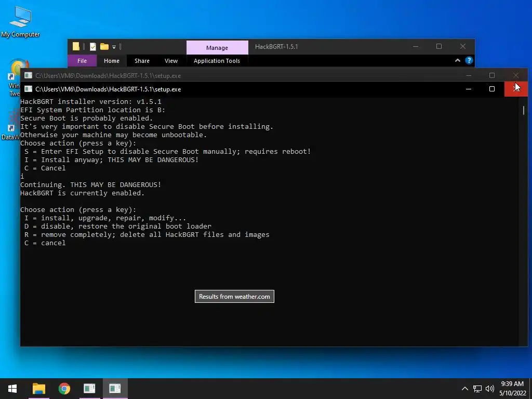532x399 pixels.
Task: Click the 'S = Enter EFI Setup' option line
Action: [168, 151]
